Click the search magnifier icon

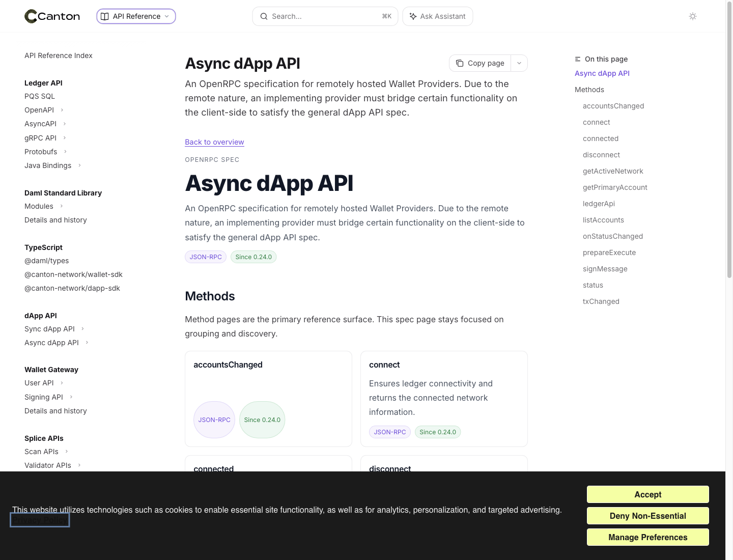click(x=264, y=16)
